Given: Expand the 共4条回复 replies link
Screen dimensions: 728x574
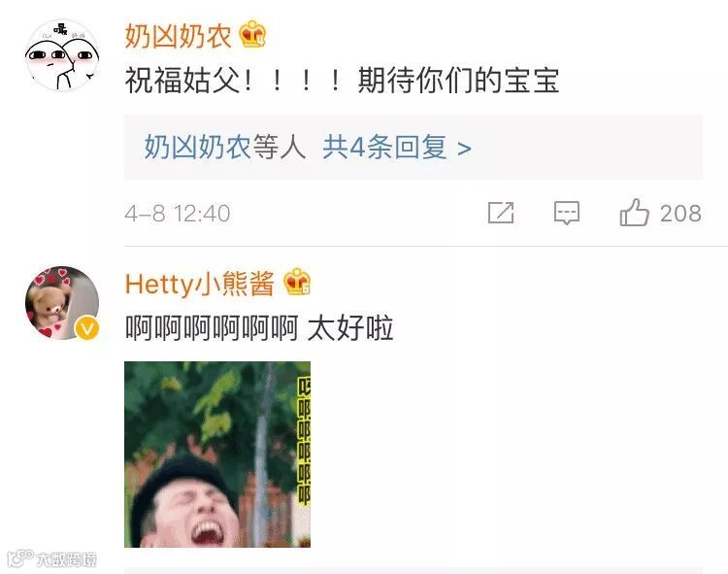Looking at the screenshot, I should [385, 148].
